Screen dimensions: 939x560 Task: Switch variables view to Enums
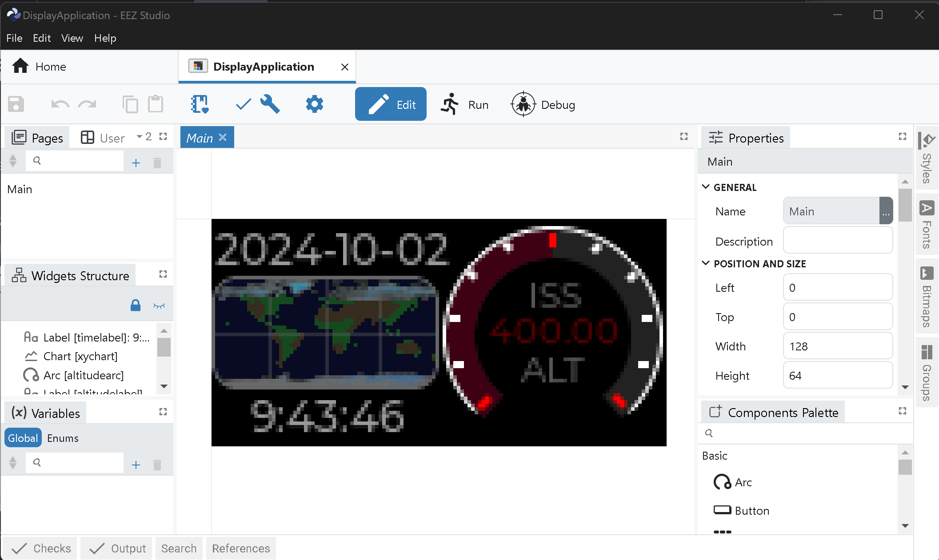(x=63, y=438)
